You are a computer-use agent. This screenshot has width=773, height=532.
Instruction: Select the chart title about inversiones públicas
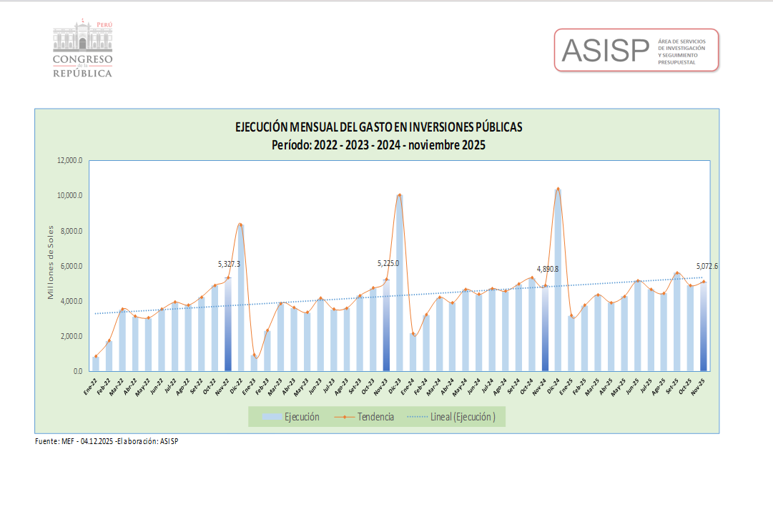coord(378,127)
